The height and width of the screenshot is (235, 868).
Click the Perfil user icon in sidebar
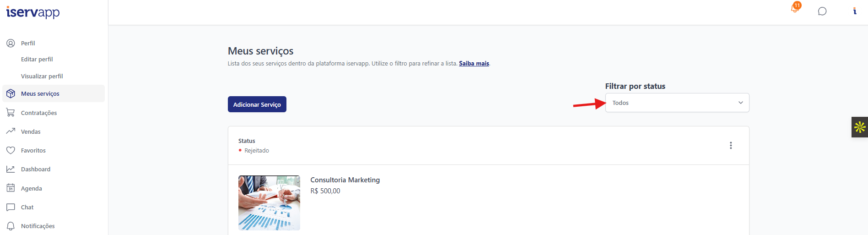point(11,43)
